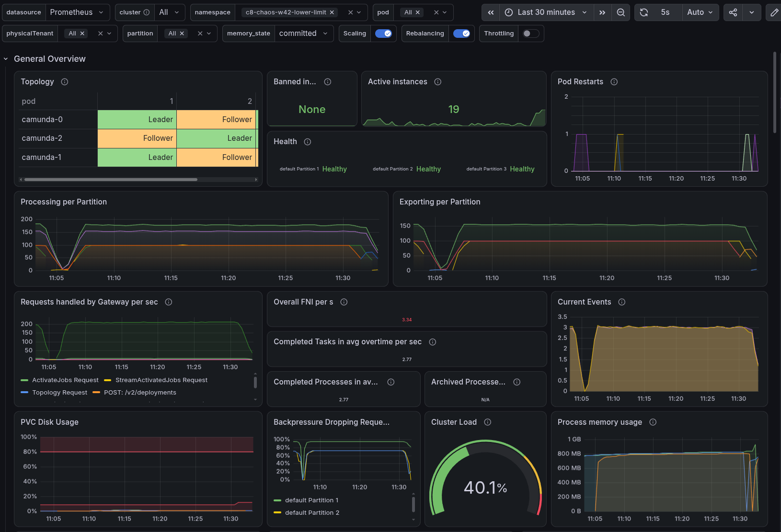Click the edit pencil icon
Image resolution: width=781 pixels, height=532 pixels.
coord(774,12)
